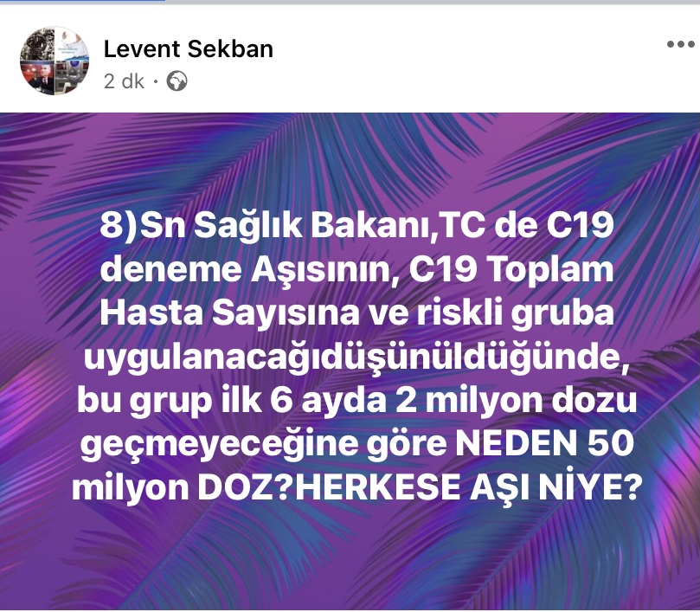Screen dimensions: 700x612
Task: Click the top-right white tile in avatar collage
Action: click(x=72, y=44)
